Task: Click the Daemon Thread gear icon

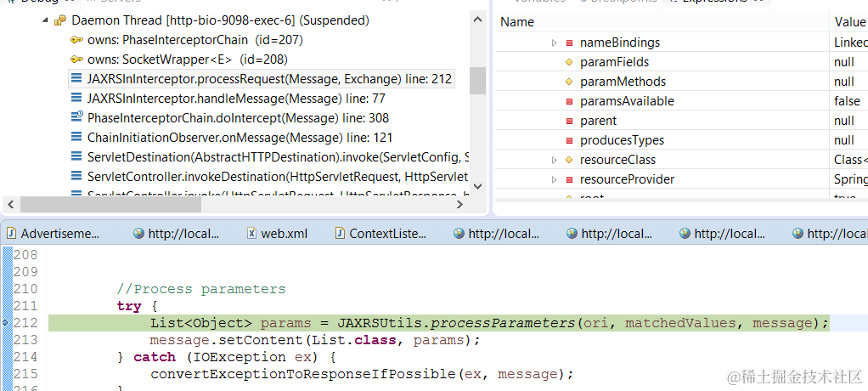Action: click(x=59, y=21)
